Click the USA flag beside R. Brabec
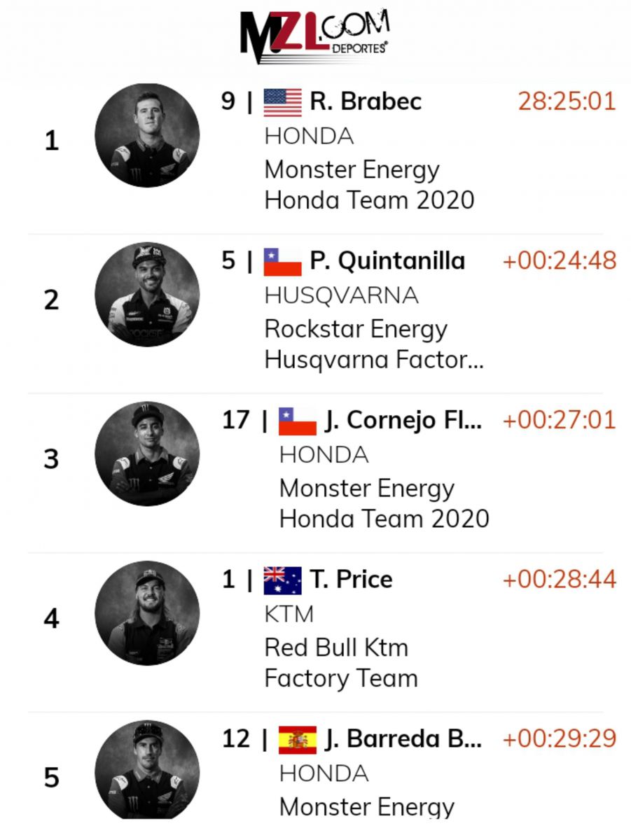The width and height of the screenshot is (631, 840). (283, 102)
